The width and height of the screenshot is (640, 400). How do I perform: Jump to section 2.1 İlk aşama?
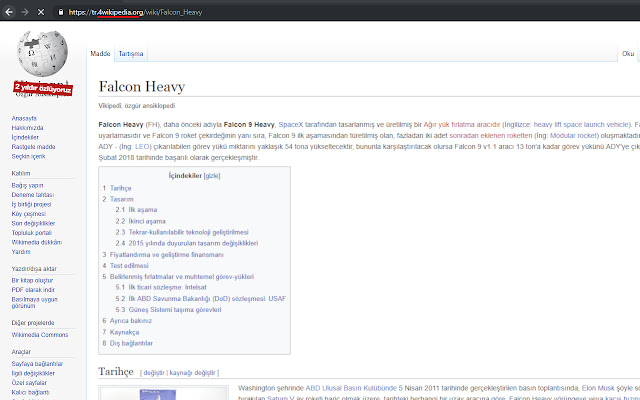136,210
